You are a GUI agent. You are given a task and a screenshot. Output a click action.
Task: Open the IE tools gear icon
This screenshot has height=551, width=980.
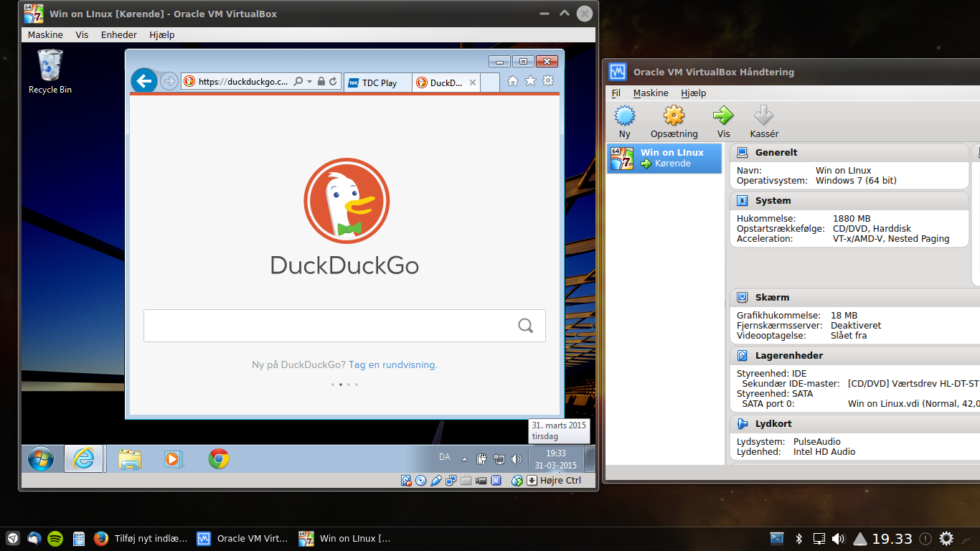548,81
